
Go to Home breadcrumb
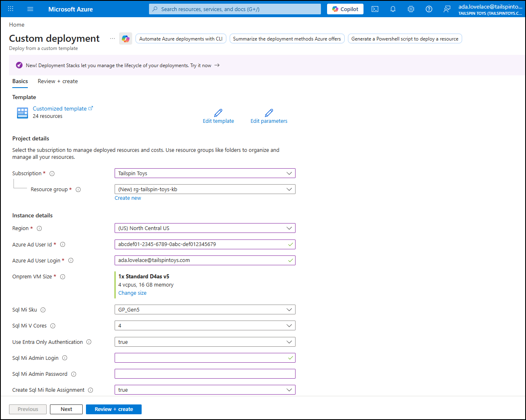17,25
